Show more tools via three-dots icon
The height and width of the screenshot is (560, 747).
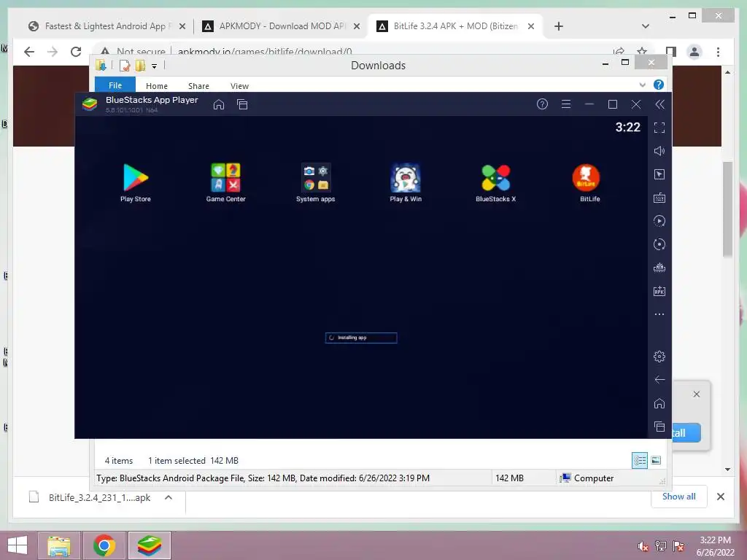pyautogui.click(x=659, y=314)
